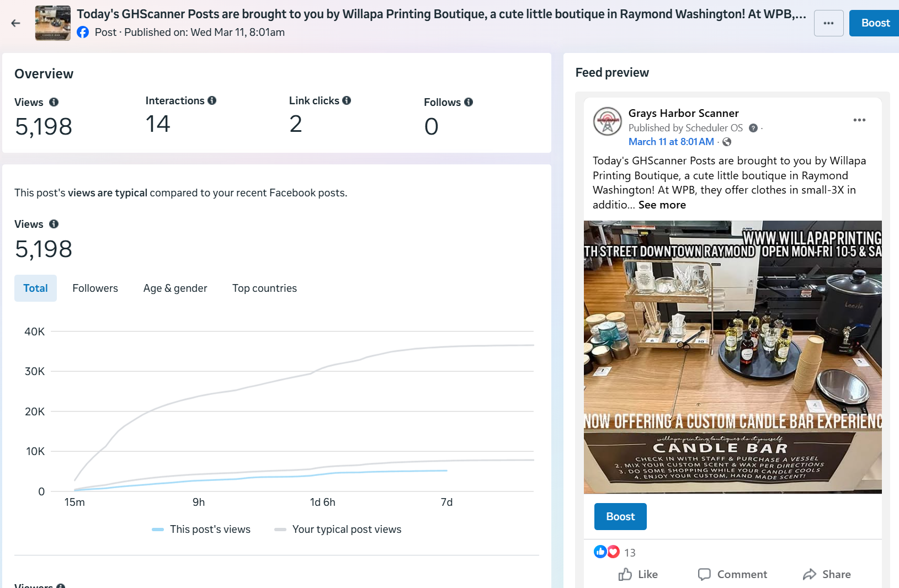
Task: Click the Interactions info icon
Action: click(212, 100)
